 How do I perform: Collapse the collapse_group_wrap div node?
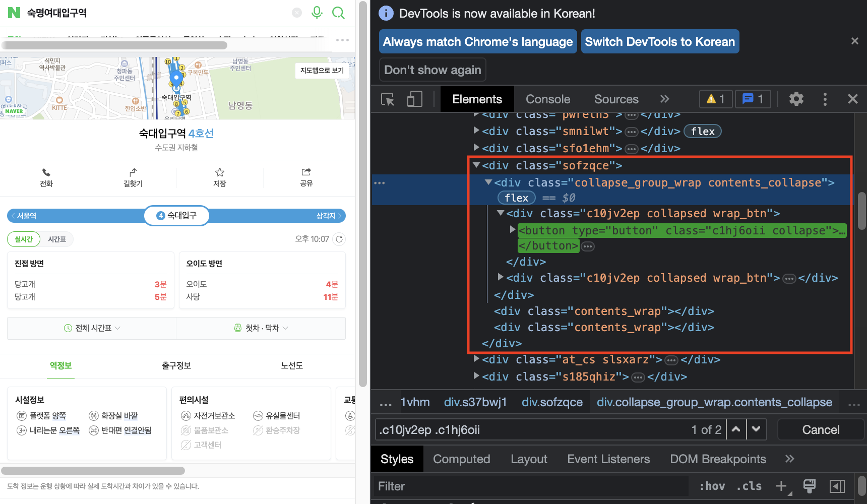pyautogui.click(x=488, y=182)
